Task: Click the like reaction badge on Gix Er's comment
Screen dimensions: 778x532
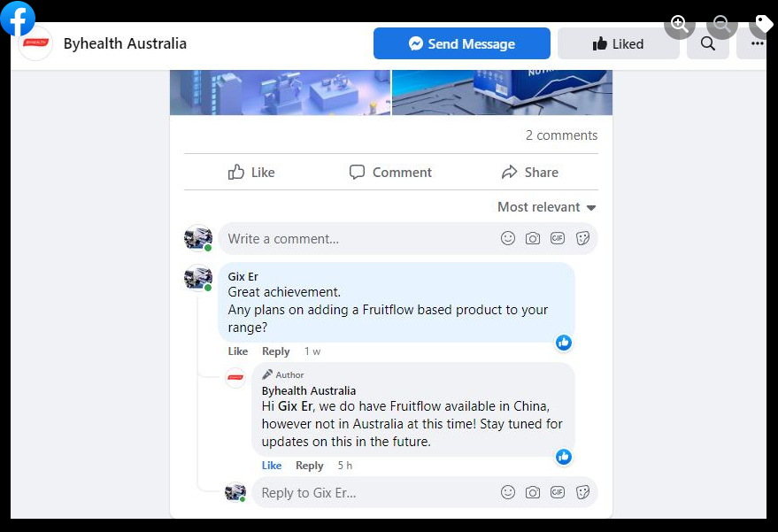Action: pos(564,343)
